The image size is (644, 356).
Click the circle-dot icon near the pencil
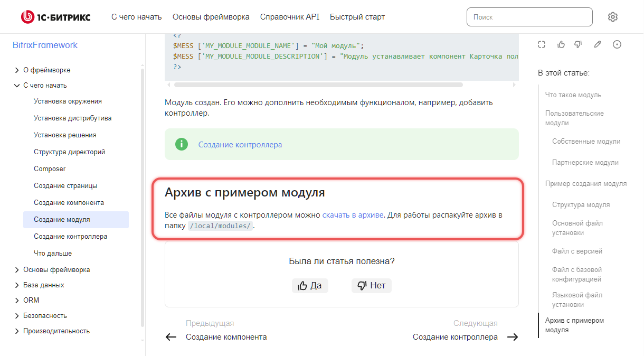click(x=617, y=44)
